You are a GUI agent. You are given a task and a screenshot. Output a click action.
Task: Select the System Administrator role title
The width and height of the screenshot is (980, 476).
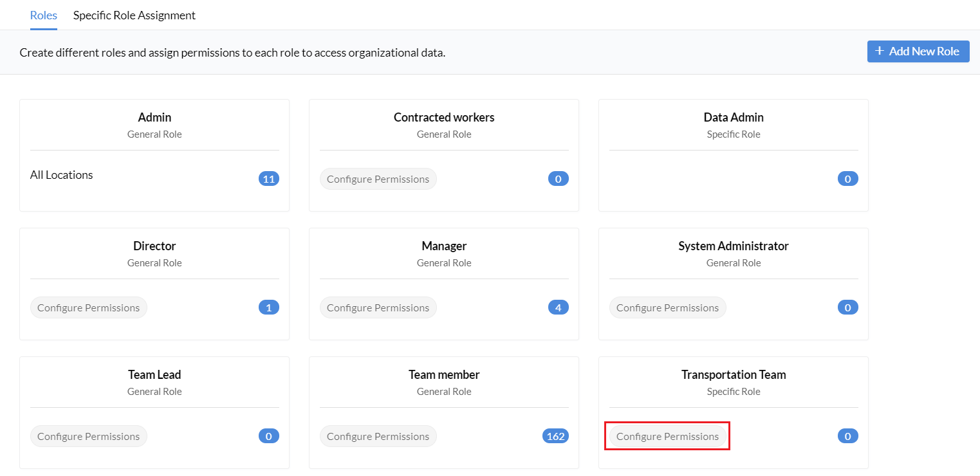click(x=734, y=246)
